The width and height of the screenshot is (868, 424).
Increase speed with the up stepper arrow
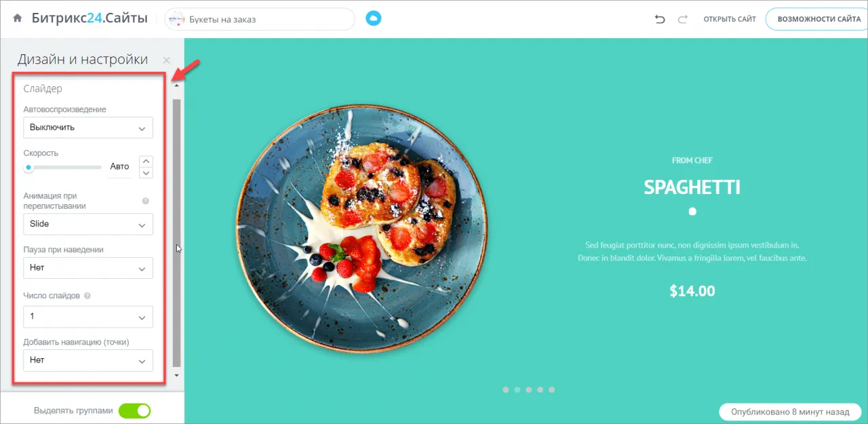tap(146, 161)
